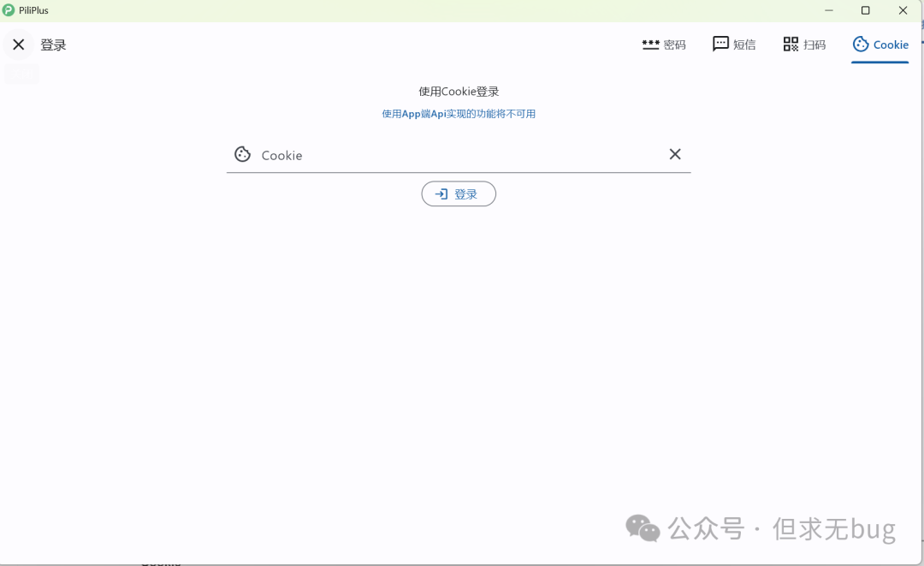Image resolution: width=924 pixels, height=566 pixels.
Task: Click the SMS speech bubble icon
Action: pyautogui.click(x=720, y=45)
